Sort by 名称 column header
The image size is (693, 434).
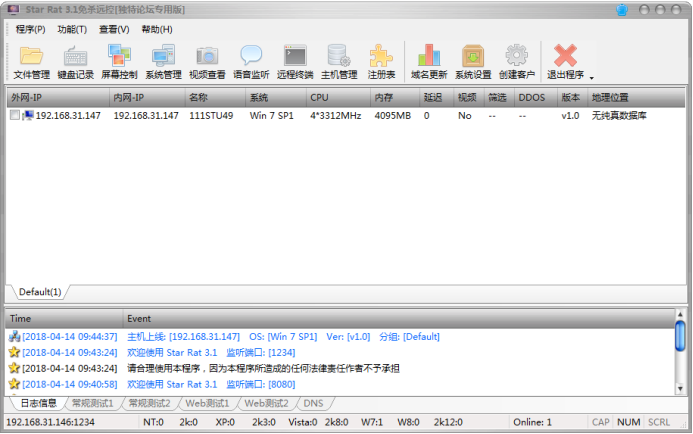click(215, 97)
